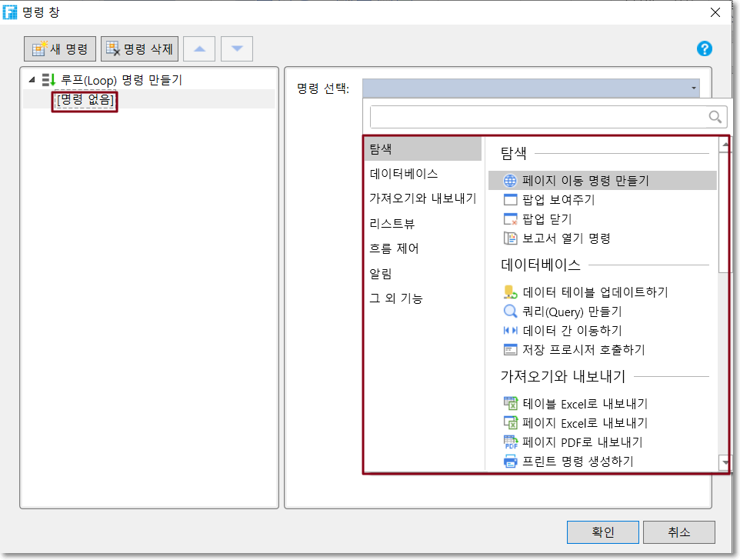Select the 데이터베이스 category in the list

[404, 174]
